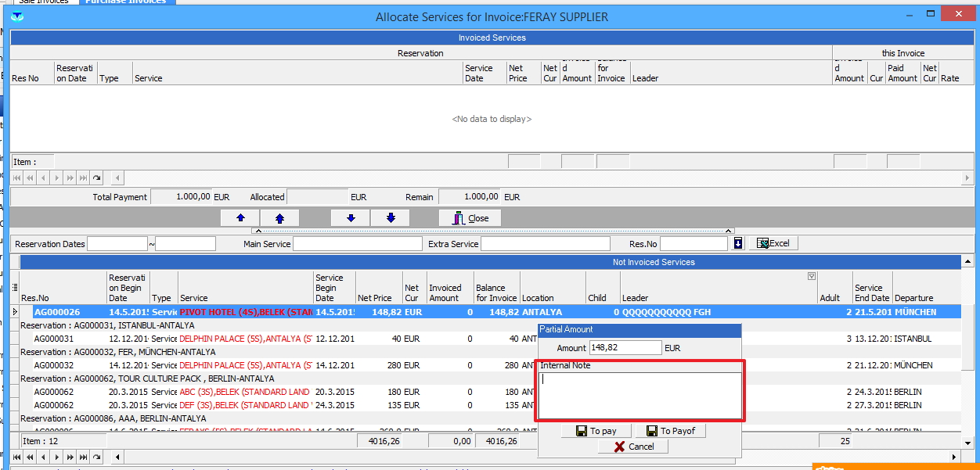Collapse the filter panel with the caret splitter
Screen dimensions: 980x470
492,231
